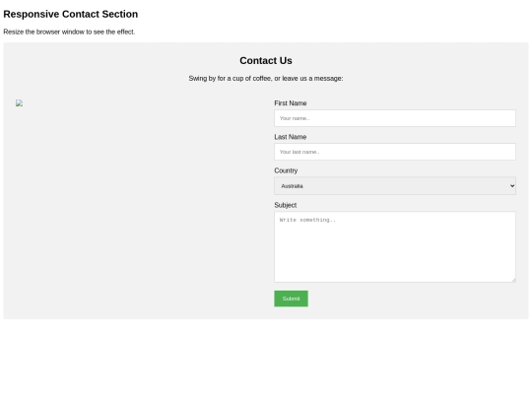Click the First Name label
532x399 pixels.
(x=291, y=103)
